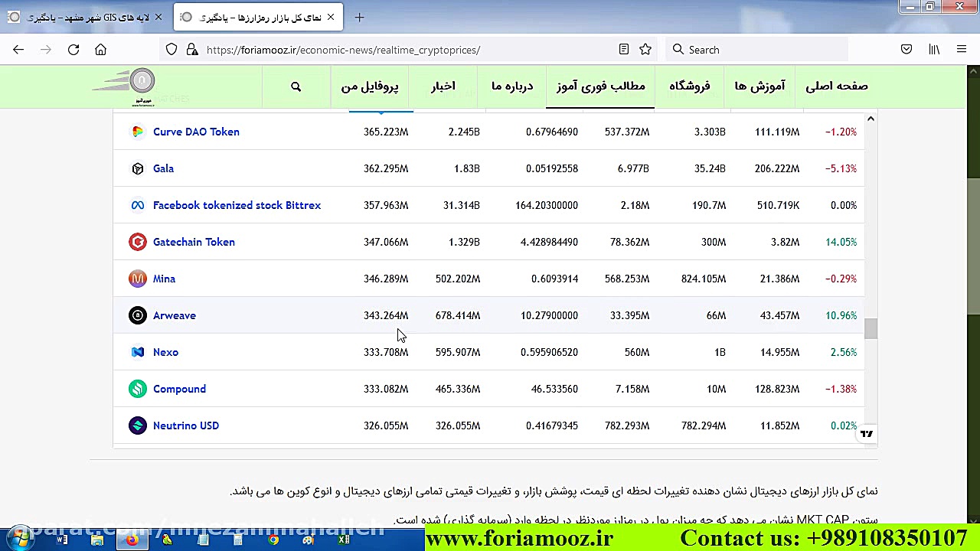Click the Gatechain Token coin icon
Image resolution: width=980 pixels, height=551 pixels.
click(138, 242)
